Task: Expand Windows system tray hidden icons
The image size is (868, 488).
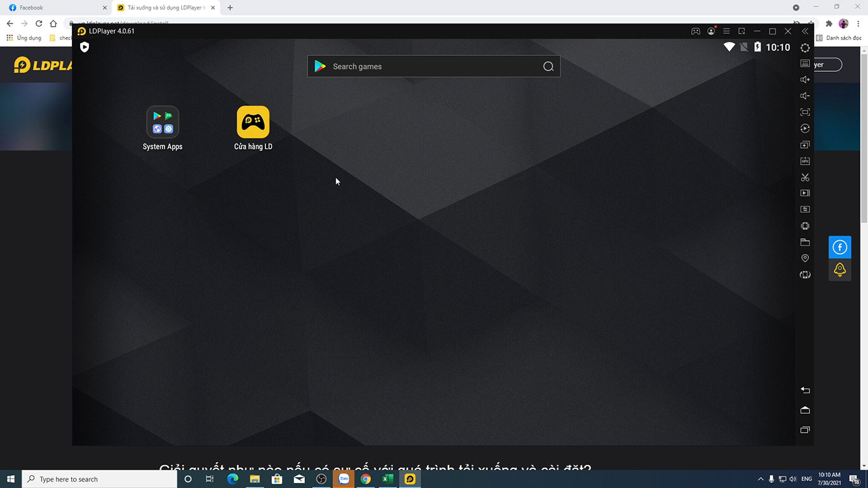Action: click(761, 479)
